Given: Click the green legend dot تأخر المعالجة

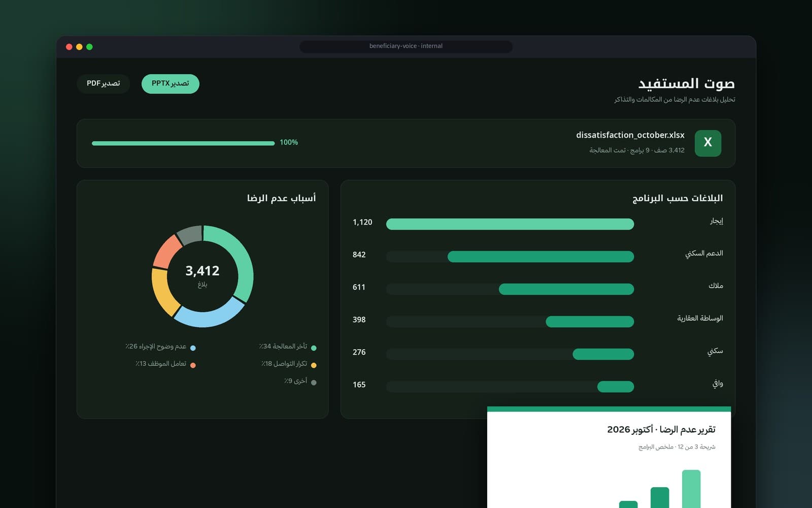Looking at the screenshot, I should point(314,348).
